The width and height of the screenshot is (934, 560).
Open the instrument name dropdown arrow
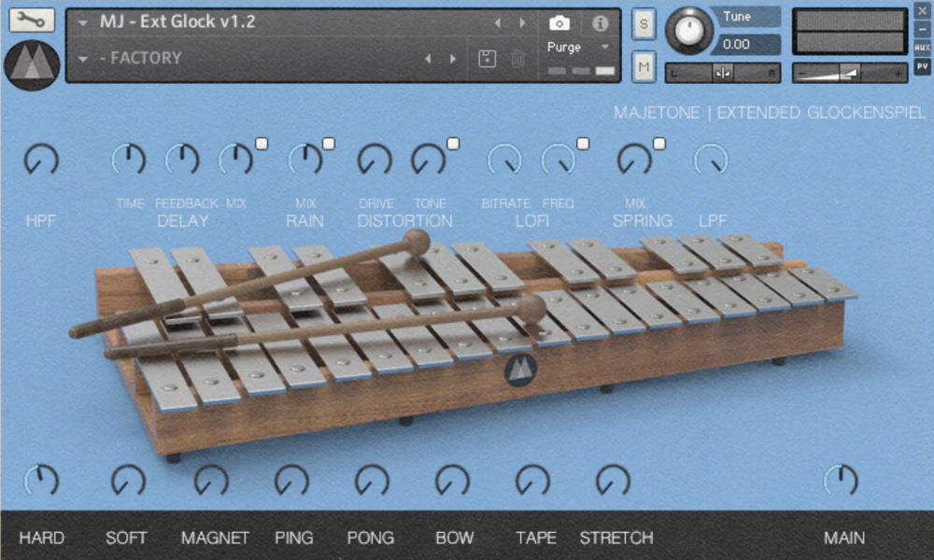pyautogui.click(x=83, y=23)
